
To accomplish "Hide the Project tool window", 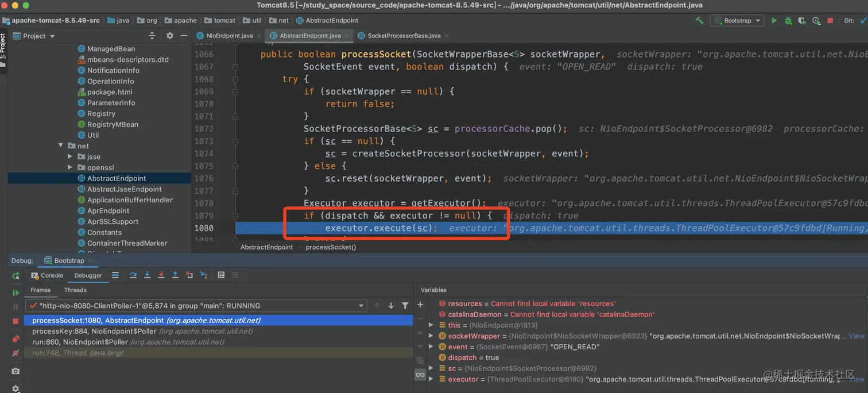I will pyautogui.click(x=184, y=36).
